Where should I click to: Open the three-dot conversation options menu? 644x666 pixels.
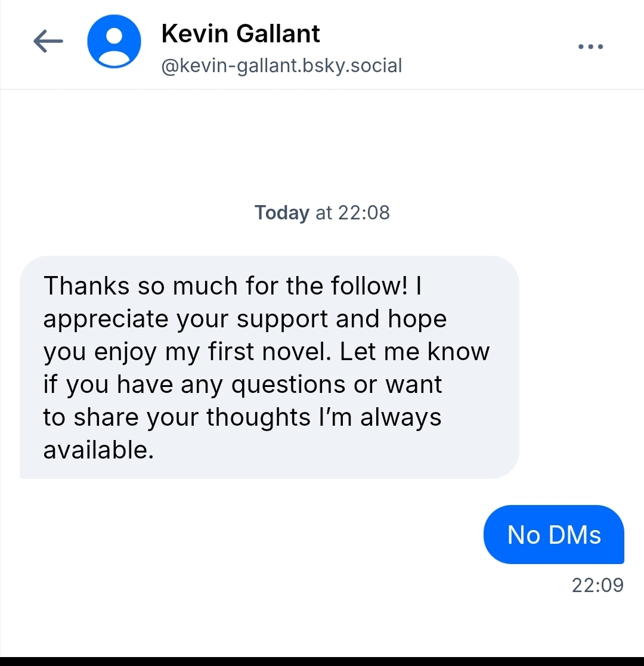point(591,46)
